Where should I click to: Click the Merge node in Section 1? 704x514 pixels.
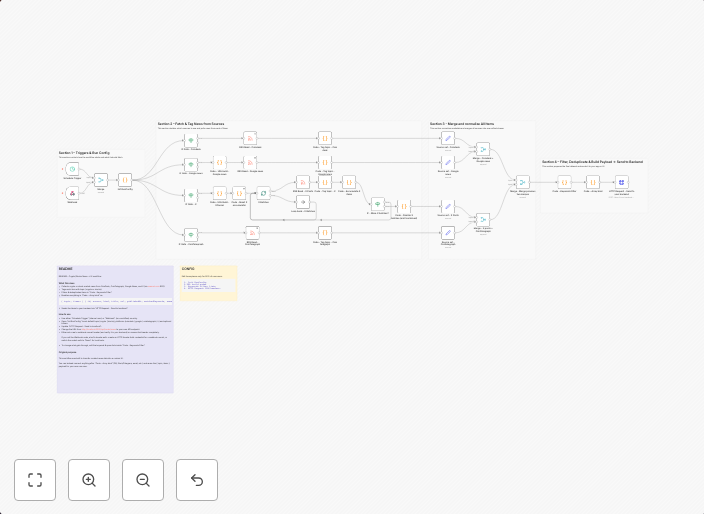(x=101, y=180)
